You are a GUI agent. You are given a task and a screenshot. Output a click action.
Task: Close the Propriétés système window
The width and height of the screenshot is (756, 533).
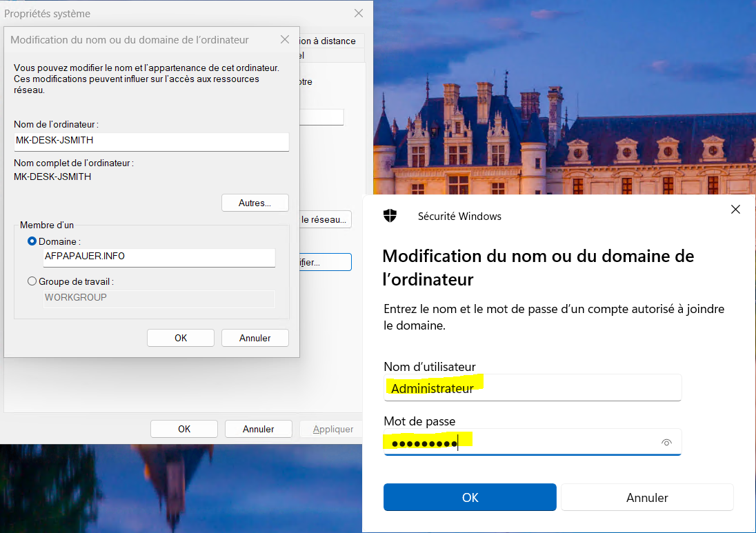[358, 13]
